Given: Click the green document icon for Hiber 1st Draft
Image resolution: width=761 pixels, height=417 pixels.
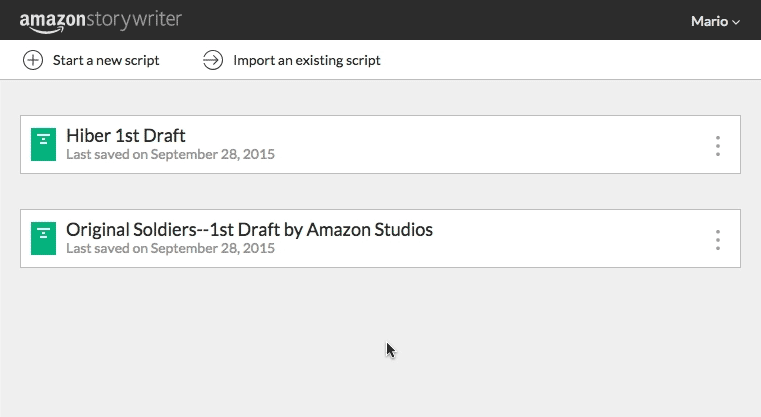Looking at the screenshot, I should [x=43, y=144].
